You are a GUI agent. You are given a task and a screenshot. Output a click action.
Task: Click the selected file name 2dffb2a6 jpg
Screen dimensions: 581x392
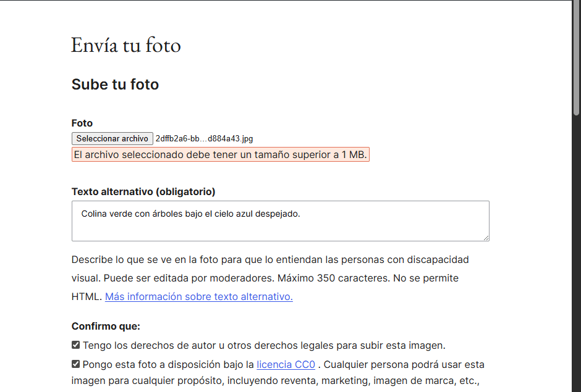[204, 139]
